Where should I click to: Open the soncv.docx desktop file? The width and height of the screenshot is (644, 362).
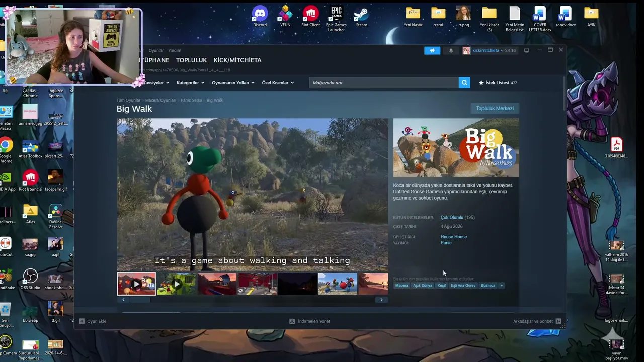pos(566,16)
